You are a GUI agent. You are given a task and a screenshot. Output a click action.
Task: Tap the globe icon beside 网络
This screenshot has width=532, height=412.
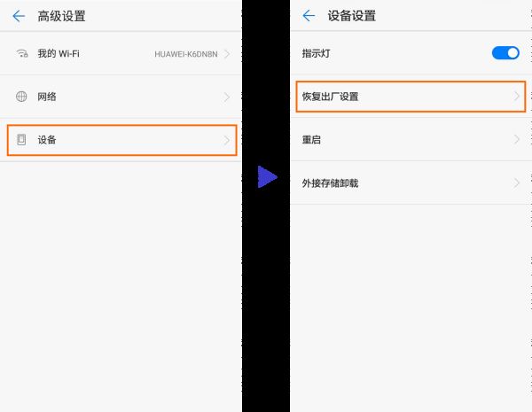[21, 97]
